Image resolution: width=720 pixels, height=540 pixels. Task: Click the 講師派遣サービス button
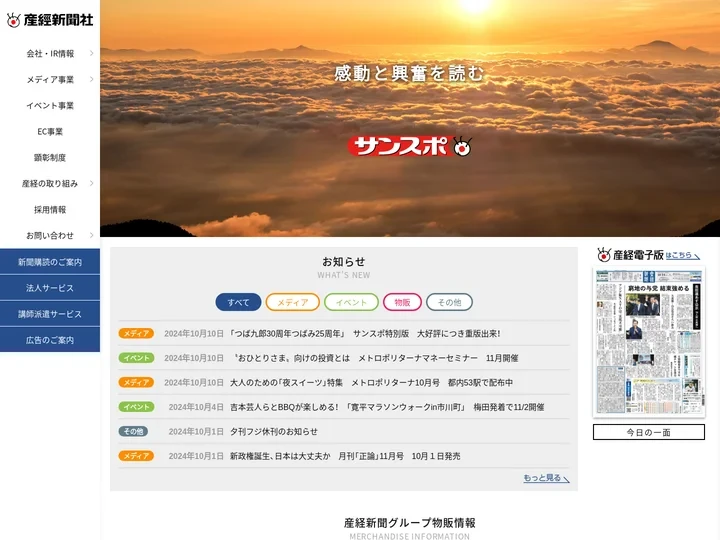[x=50, y=314]
